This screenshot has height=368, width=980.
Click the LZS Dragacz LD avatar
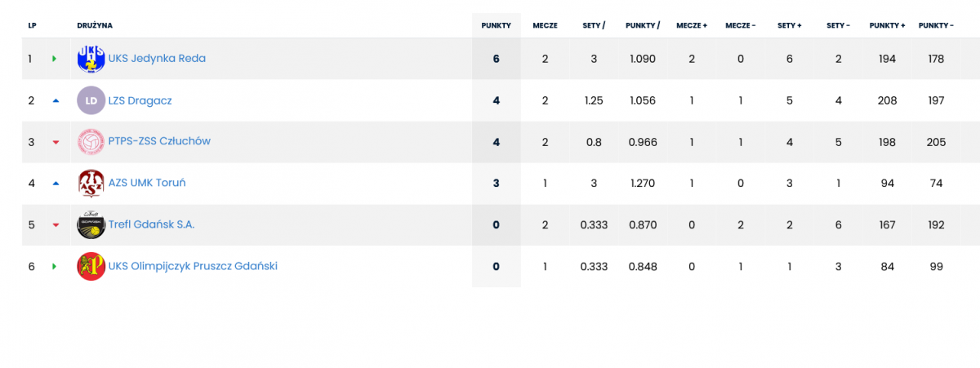tap(91, 100)
